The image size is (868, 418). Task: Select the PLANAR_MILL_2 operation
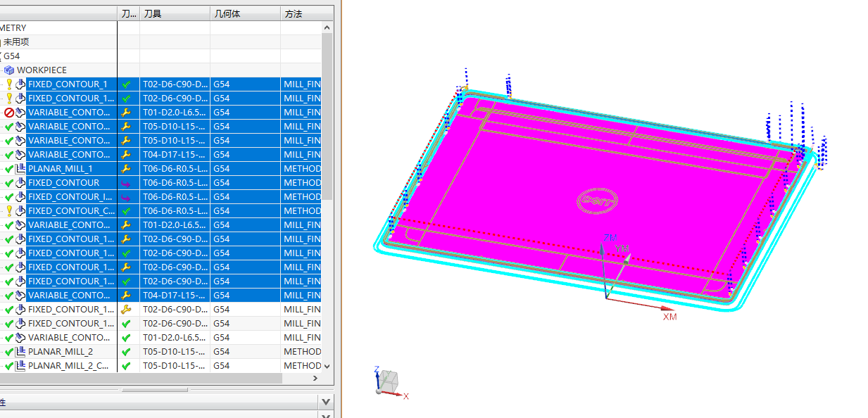click(61, 352)
